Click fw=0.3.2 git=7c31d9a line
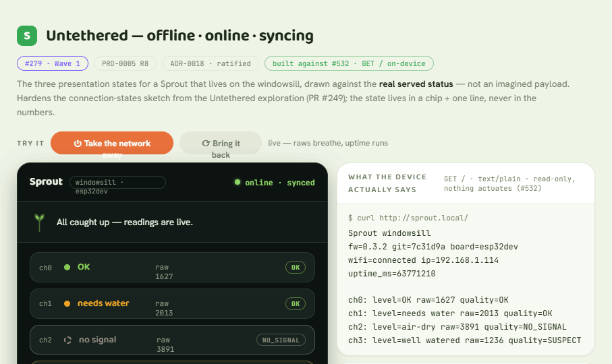 click(433, 247)
